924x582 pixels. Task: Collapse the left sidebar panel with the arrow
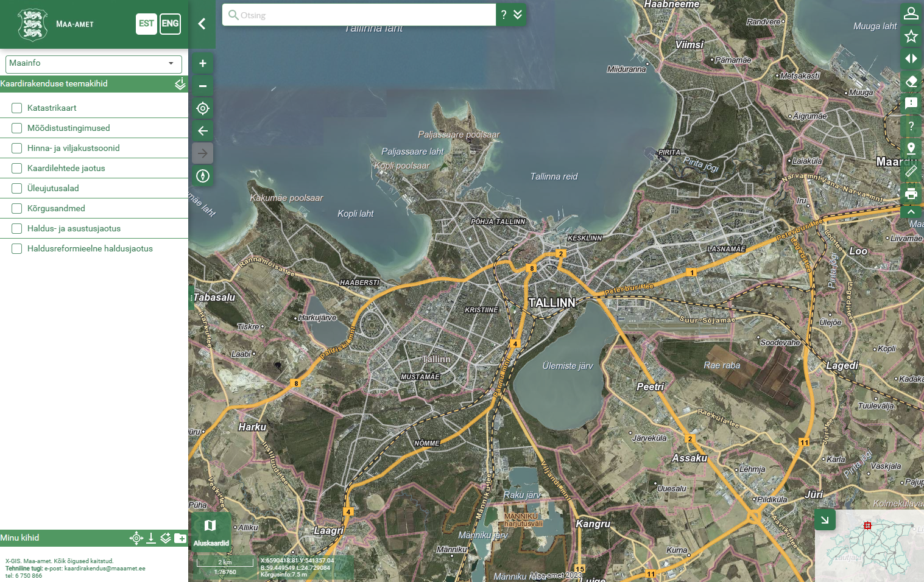point(202,24)
